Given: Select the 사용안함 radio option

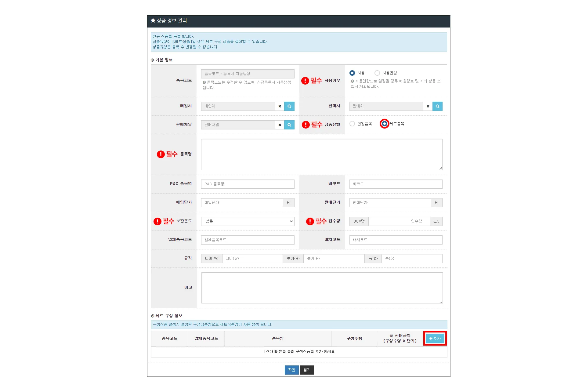Looking at the screenshot, I should [x=377, y=73].
